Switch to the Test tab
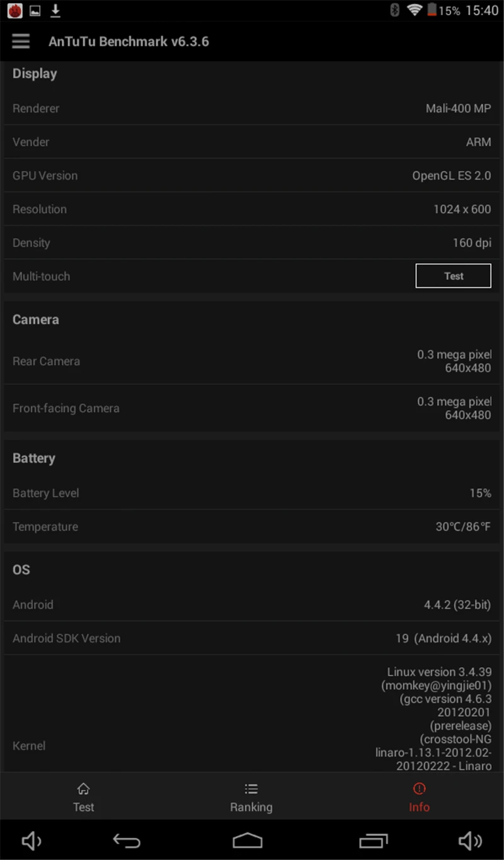The image size is (504, 860). tap(83, 798)
